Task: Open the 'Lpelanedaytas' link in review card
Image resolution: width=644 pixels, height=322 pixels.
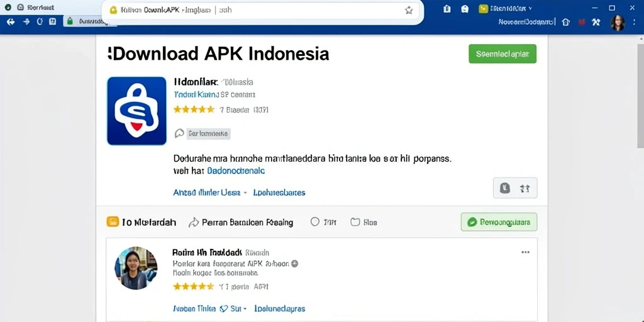Action: click(x=280, y=308)
